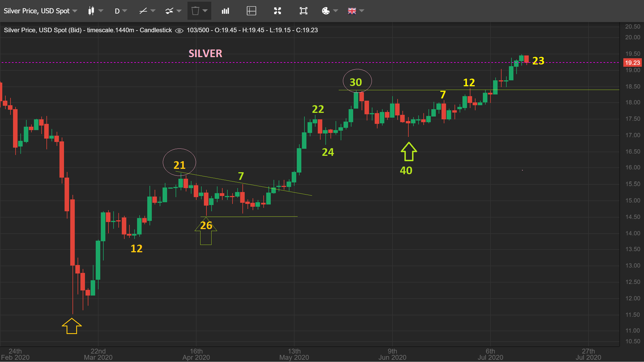
Task: Click the 6th Jul 2020 date marker
Action: [490, 354]
